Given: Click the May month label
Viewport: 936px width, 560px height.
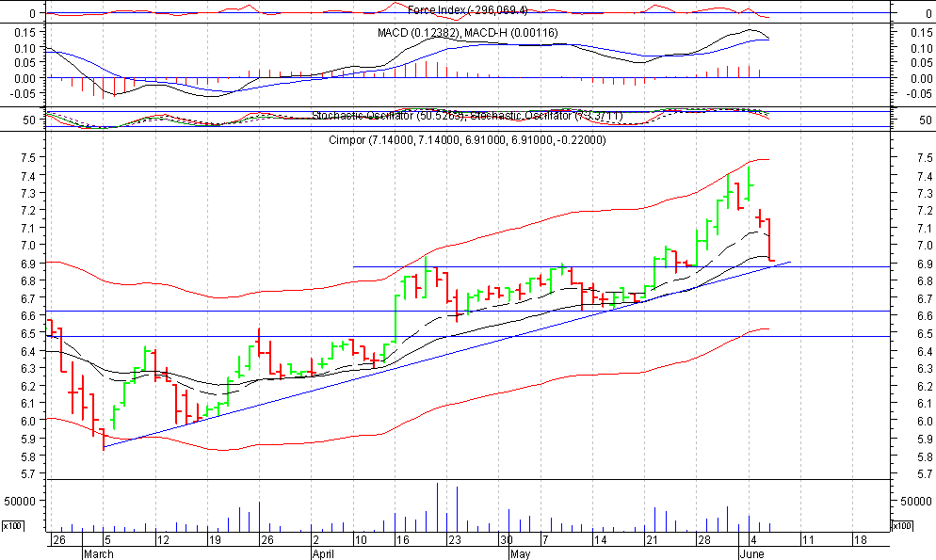Looking at the screenshot, I should tap(520, 554).
